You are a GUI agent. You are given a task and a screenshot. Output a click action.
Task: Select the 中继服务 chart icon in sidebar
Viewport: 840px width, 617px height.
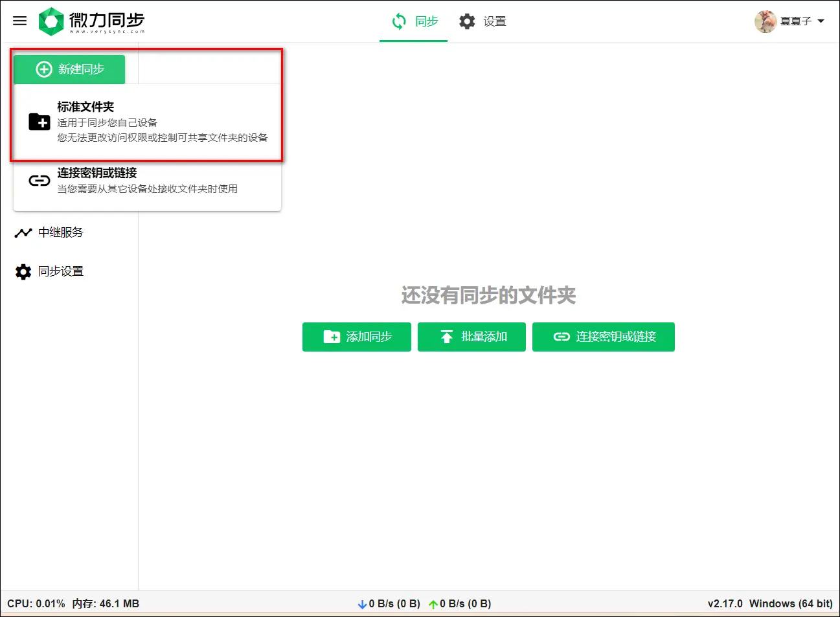pos(23,232)
